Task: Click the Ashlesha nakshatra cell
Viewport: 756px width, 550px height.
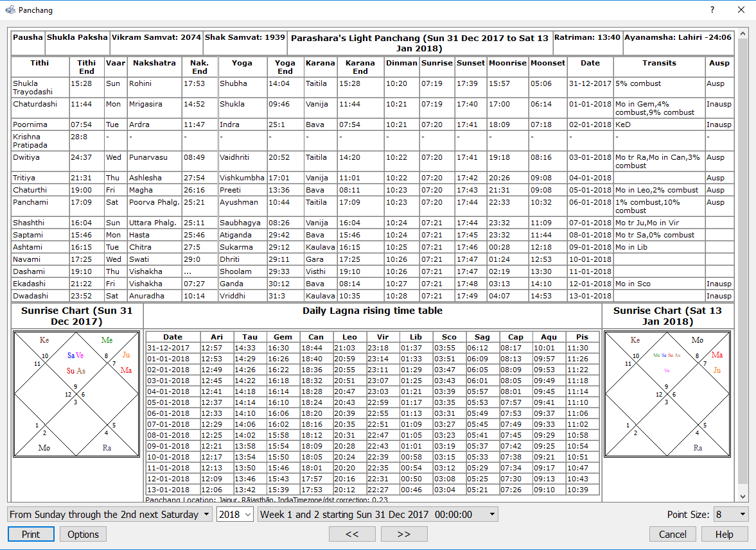Action: pos(154,178)
